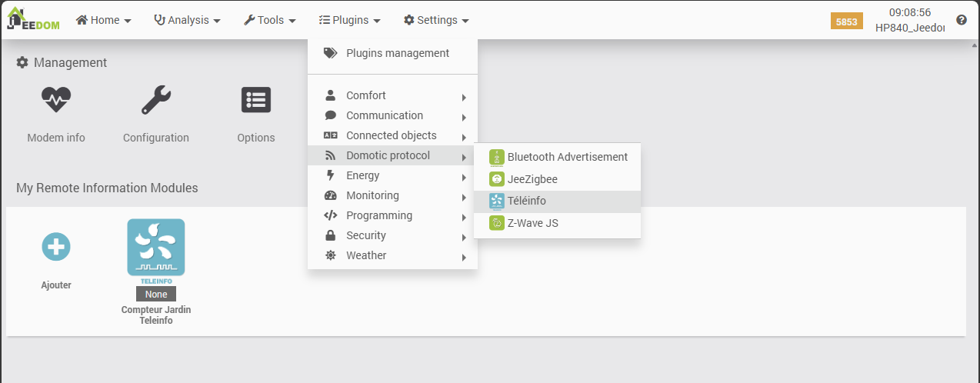The height and width of the screenshot is (383, 980).
Task: Open the Modem info heartbeat icon
Action: pyautogui.click(x=56, y=101)
